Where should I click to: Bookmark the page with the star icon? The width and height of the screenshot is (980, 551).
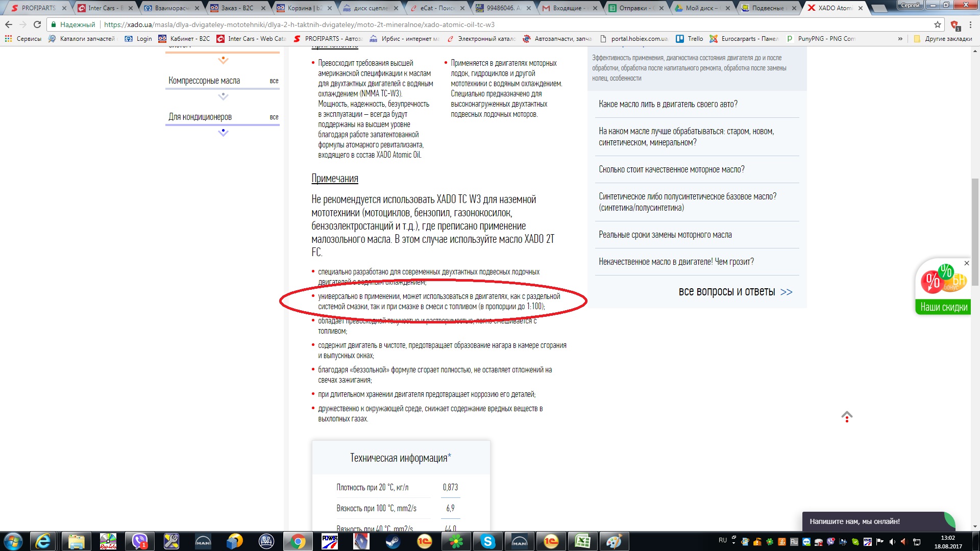click(x=937, y=24)
